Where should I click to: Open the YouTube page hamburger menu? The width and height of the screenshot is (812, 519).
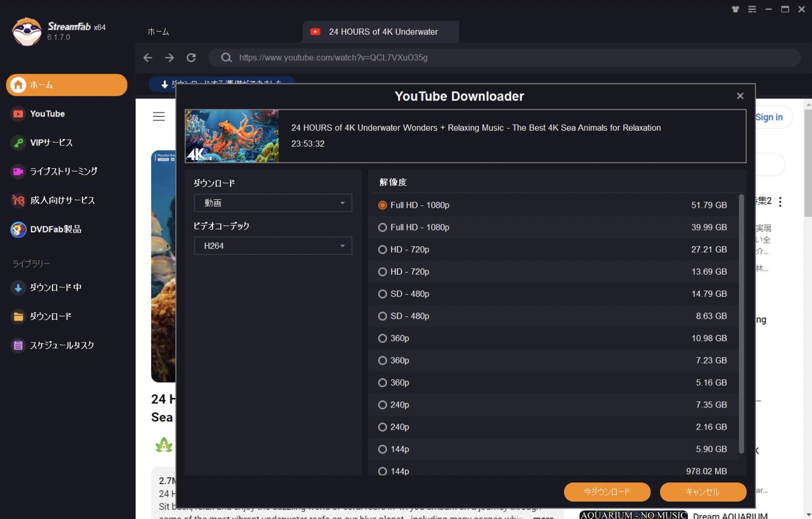[159, 116]
